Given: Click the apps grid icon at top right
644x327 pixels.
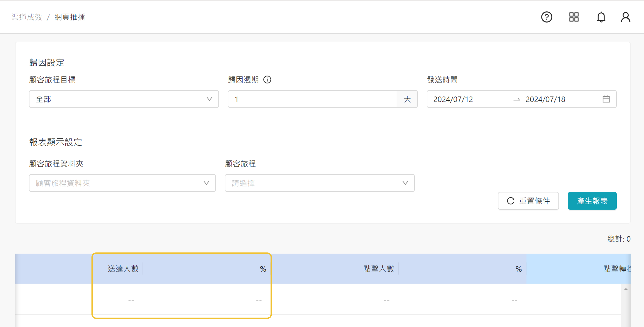Looking at the screenshot, I should (x=574, y=17).
